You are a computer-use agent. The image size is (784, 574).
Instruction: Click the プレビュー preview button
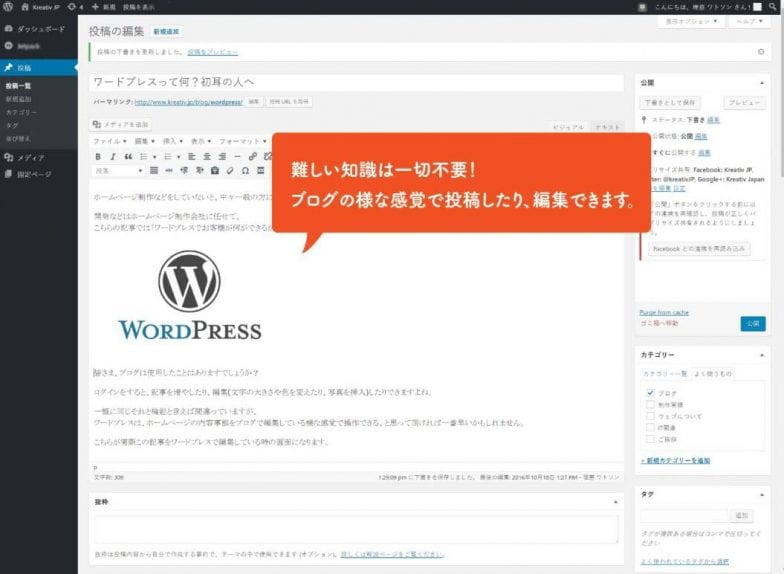point(744,102)
